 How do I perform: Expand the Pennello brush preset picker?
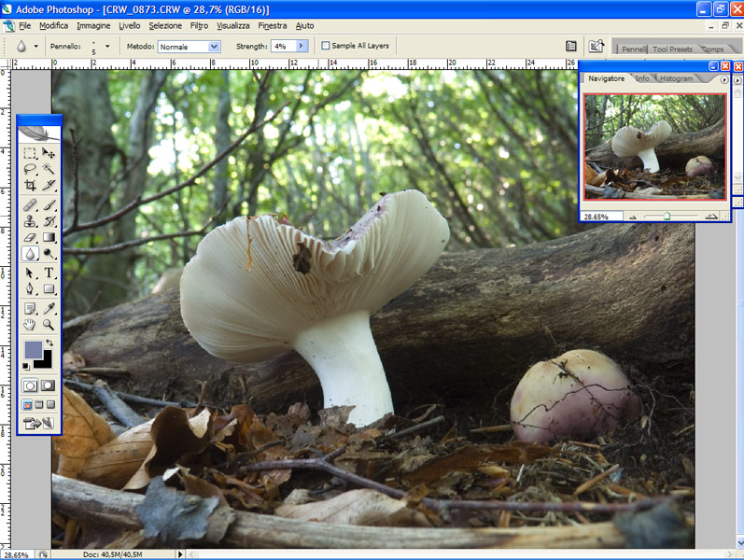(106, 46)
